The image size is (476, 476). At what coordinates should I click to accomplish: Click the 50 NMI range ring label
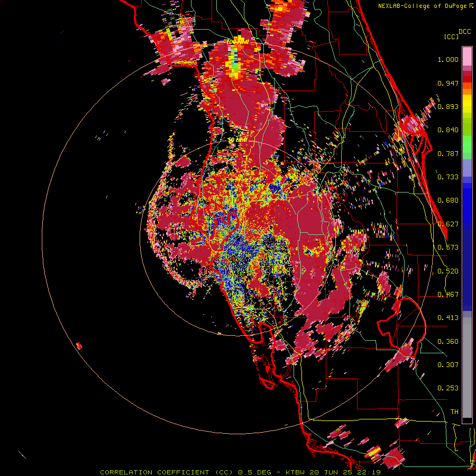click(x=238, y=140)
